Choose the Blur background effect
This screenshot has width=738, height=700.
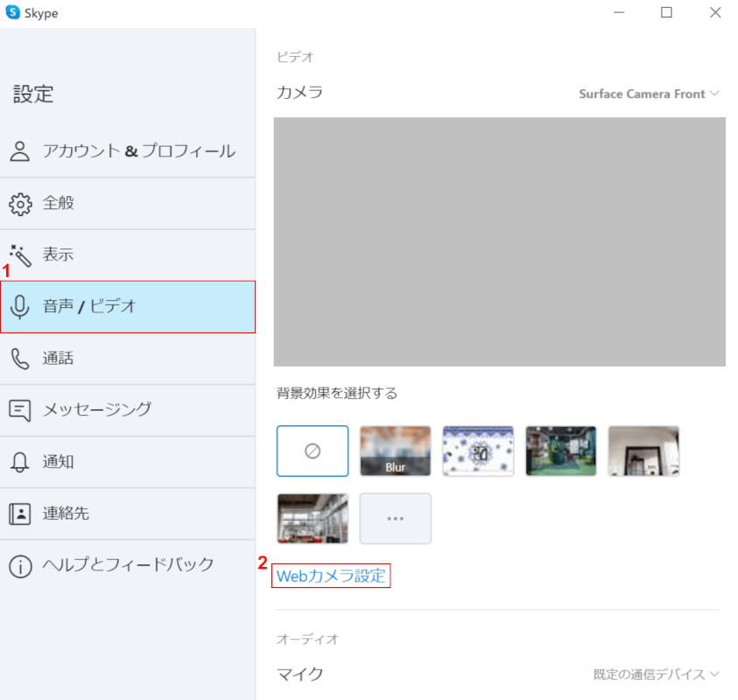[396, 451]
